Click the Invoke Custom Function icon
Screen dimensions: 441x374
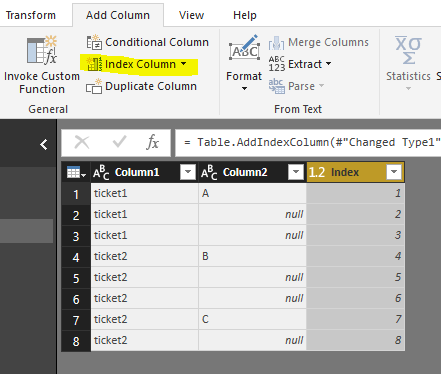(x=42, y=50)
